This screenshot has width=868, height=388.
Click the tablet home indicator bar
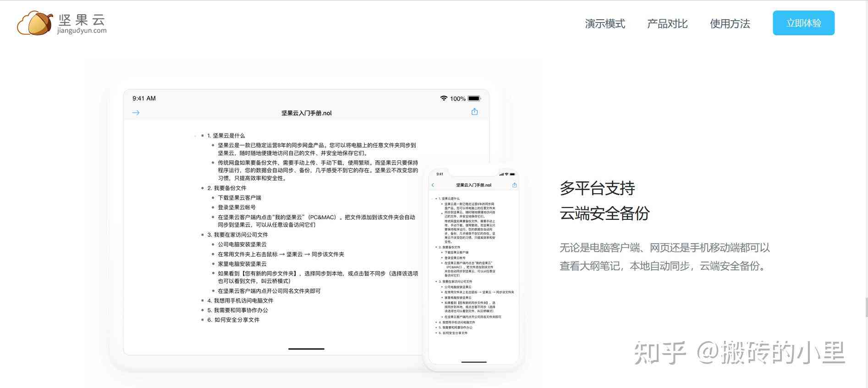coord(306,349)
